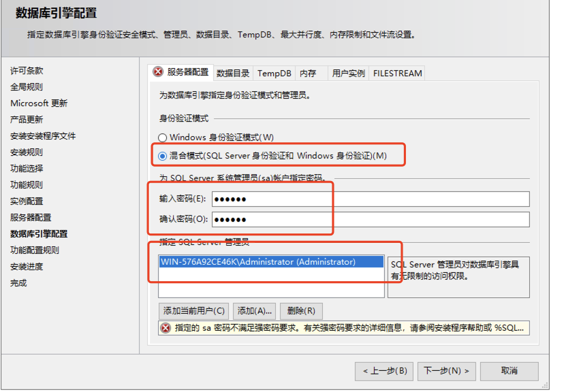564x392 pixels.
Task: Go to the FILESTREAM tab
Action: pos(397,73)
